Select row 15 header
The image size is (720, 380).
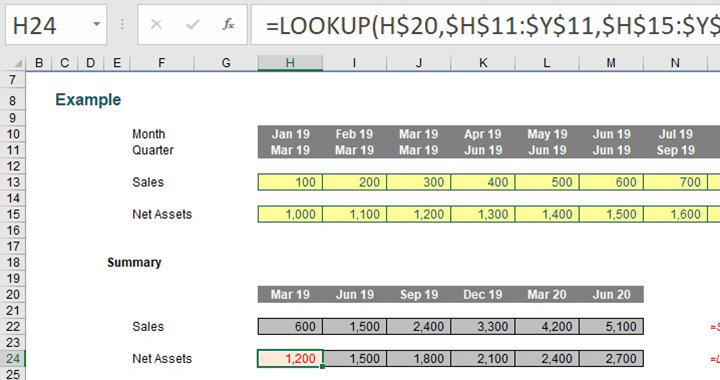13,214
